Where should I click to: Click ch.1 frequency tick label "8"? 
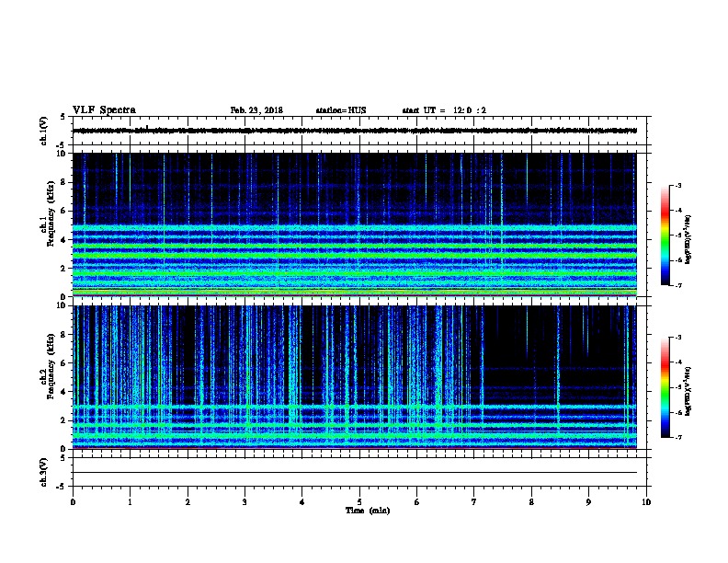[64, 182]
